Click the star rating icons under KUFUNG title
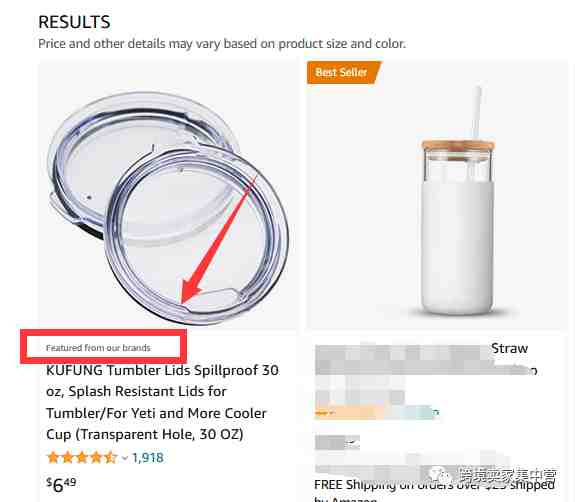 click(x=82, y=457)
